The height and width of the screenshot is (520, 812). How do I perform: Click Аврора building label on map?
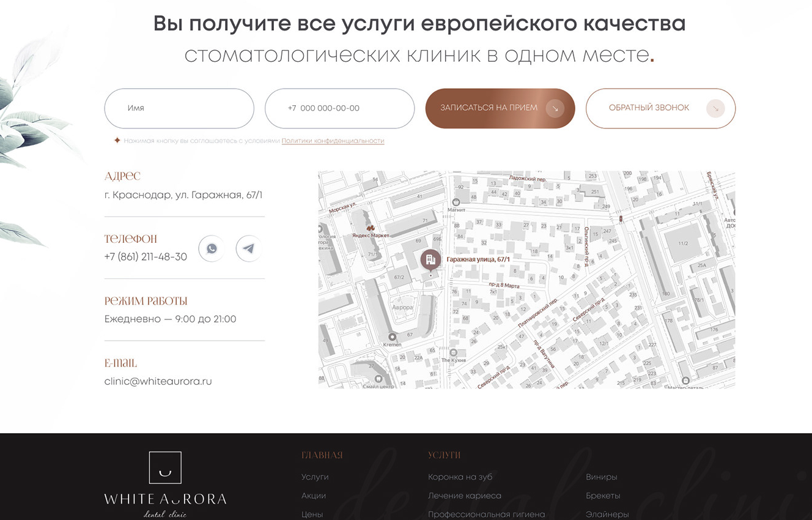click(402, 307)
